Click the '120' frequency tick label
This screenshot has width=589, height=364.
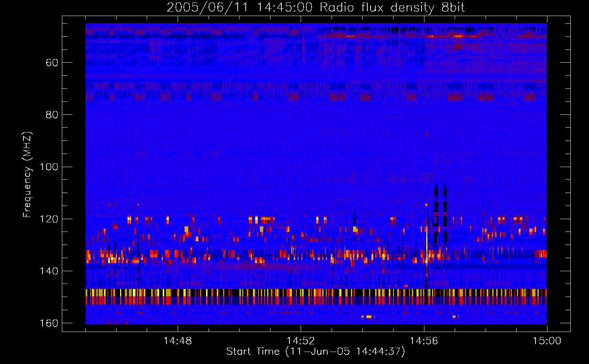coord(49,219)
